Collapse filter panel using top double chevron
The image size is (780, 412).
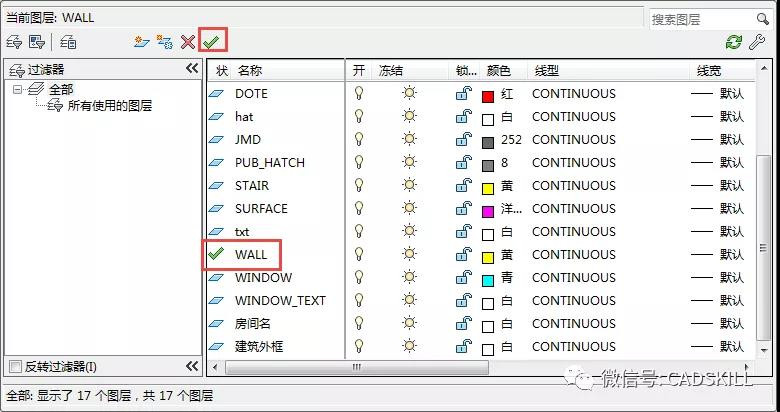click(192, 69)
